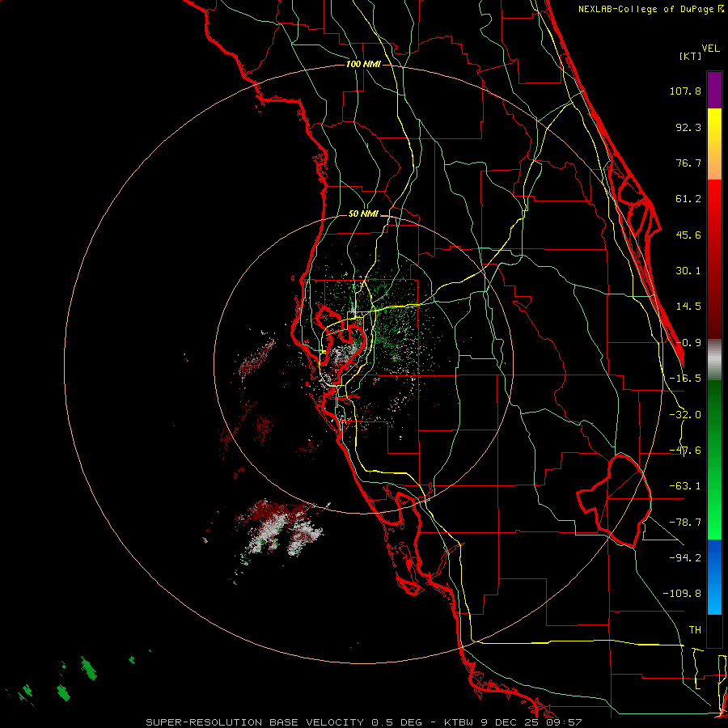The image size is (728, 728).
Task: Click the 14.5 legend value
Action: coord(688,307)
